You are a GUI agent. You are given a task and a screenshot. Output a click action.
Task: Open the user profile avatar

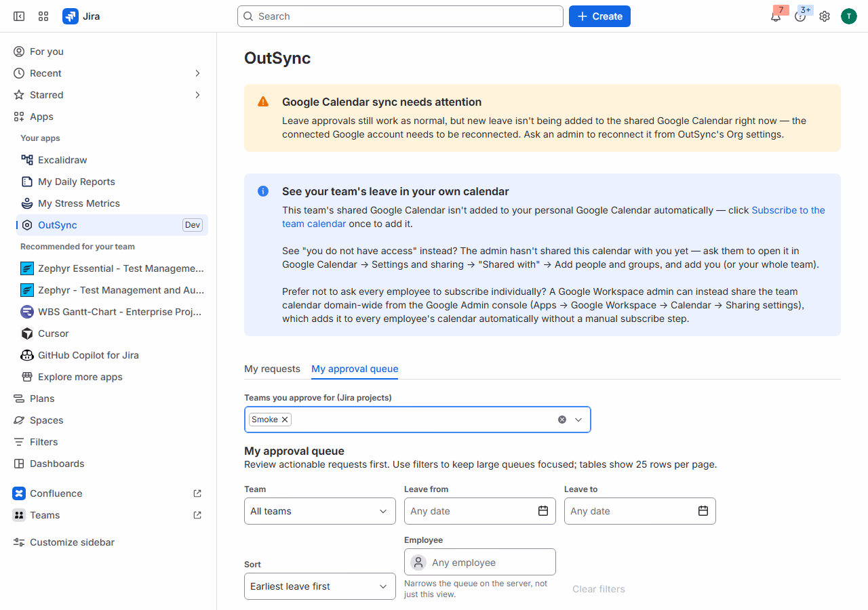[x=849, y=16]
